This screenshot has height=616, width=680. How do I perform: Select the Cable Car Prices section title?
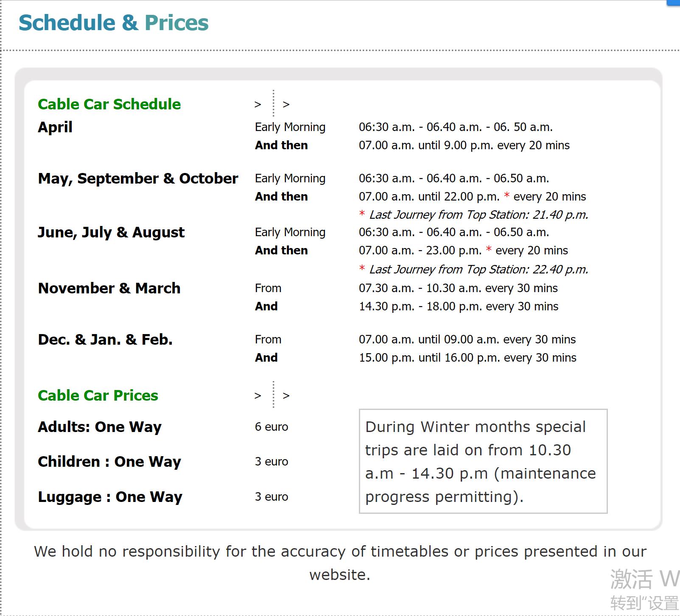[98, 396]
